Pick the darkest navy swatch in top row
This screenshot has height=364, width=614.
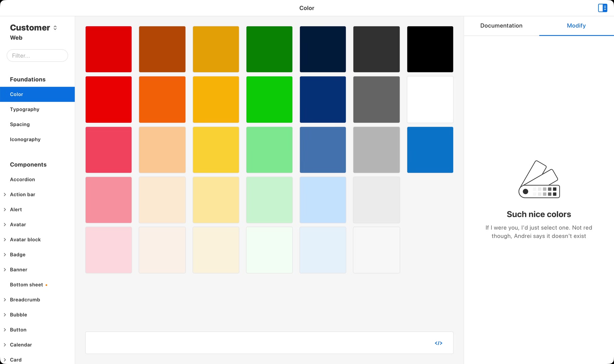pyautogui.click(x=323, y=49)
